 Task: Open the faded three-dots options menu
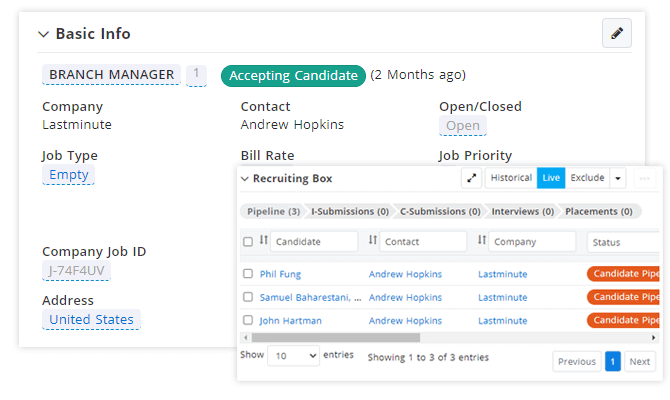644,178
